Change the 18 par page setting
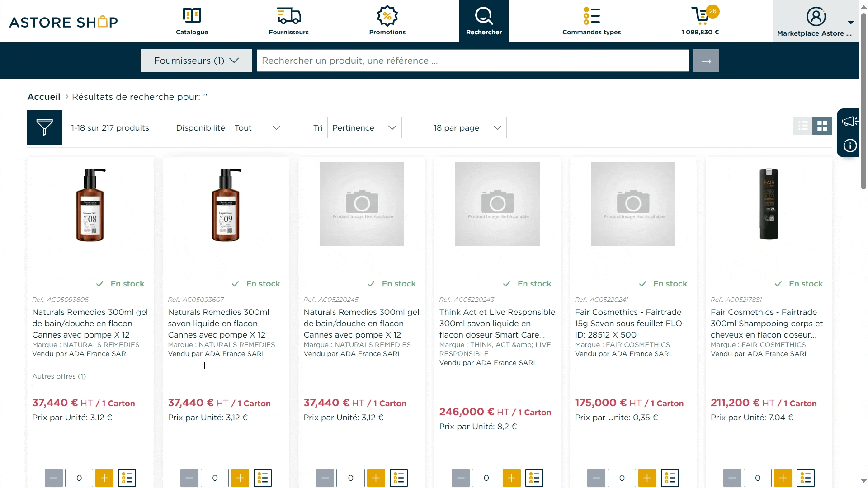The image size is (868, 488). click(x=467, y=128)
